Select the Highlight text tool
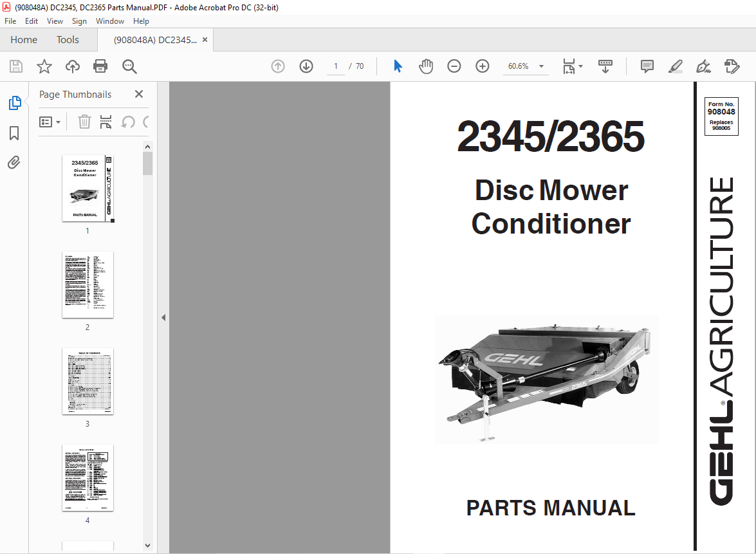 pyautogui.click(x=675, y=66)
